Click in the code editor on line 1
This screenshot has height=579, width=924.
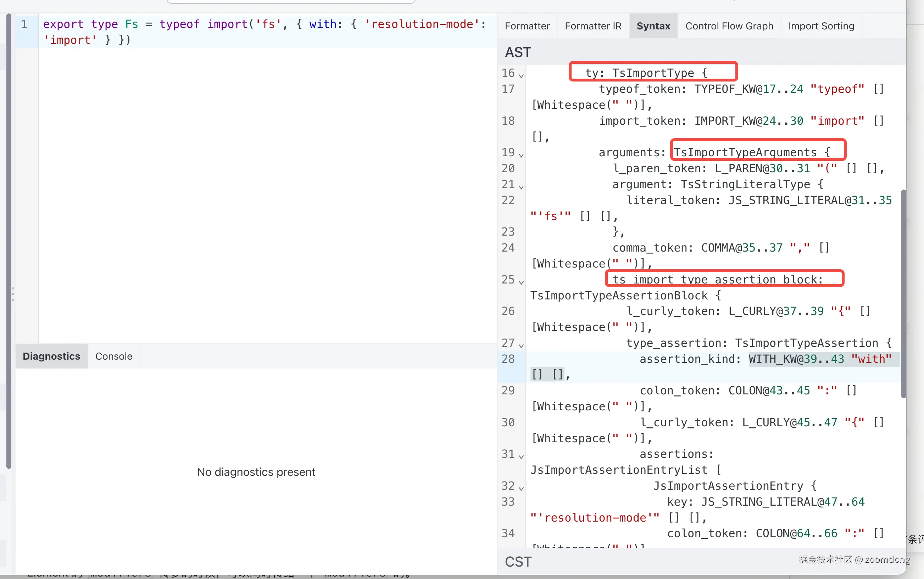[264, 24]
